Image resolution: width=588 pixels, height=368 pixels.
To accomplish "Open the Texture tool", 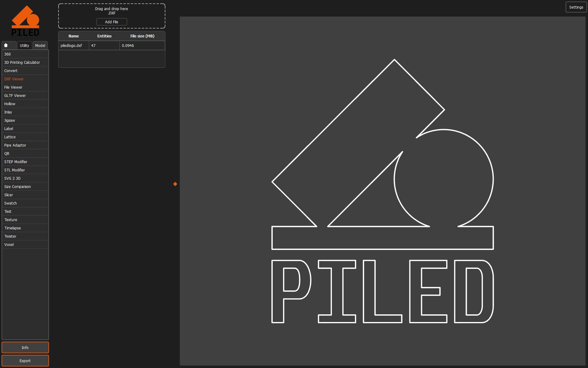I will 25,220.
